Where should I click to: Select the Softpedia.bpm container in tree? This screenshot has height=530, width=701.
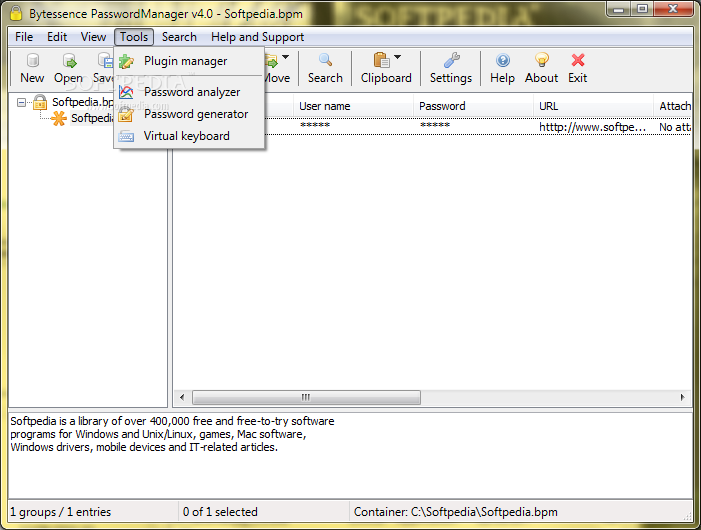tap(83, 102)
